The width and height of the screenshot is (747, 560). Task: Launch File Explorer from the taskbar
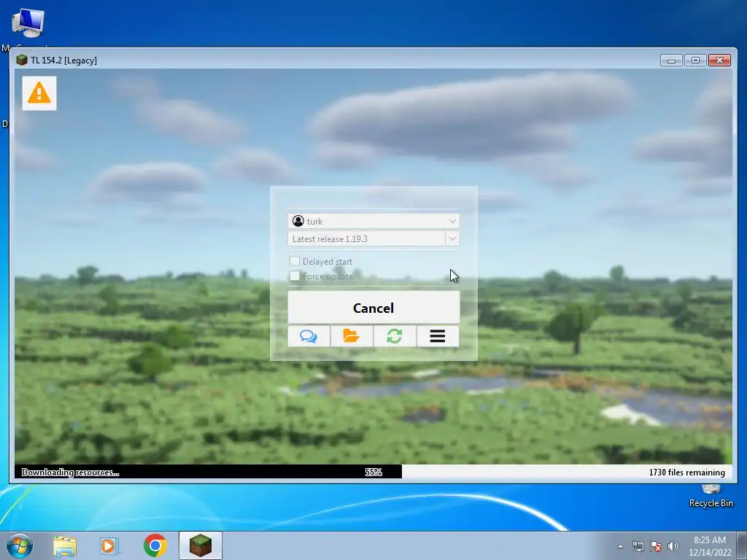(x=65, y=545)
